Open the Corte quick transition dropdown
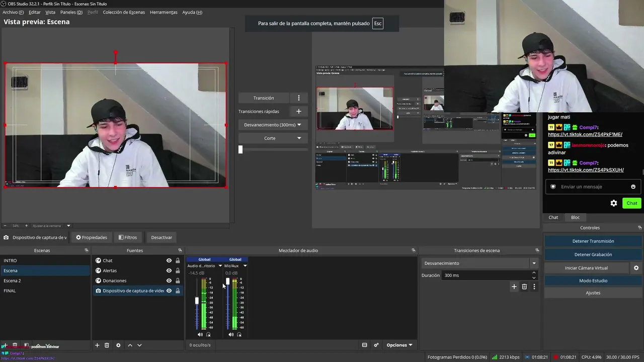The height and width of the screenshot is (362, 644). [272, 138]
